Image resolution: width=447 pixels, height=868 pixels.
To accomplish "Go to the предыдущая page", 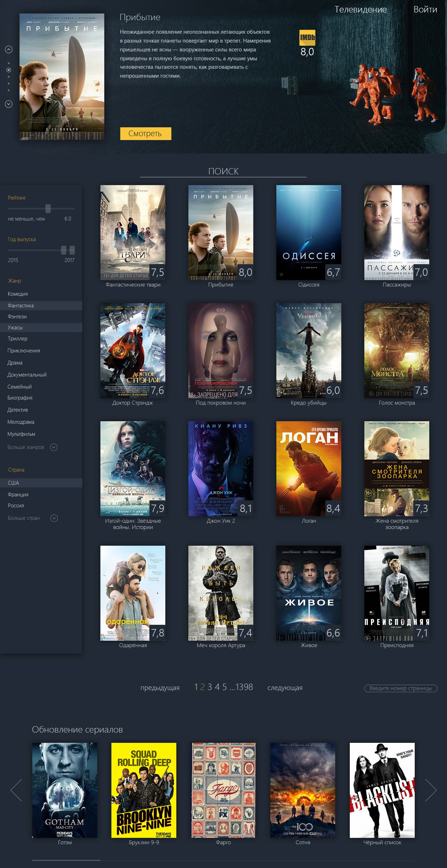I will pyautogui.click(x=160, y=688).
